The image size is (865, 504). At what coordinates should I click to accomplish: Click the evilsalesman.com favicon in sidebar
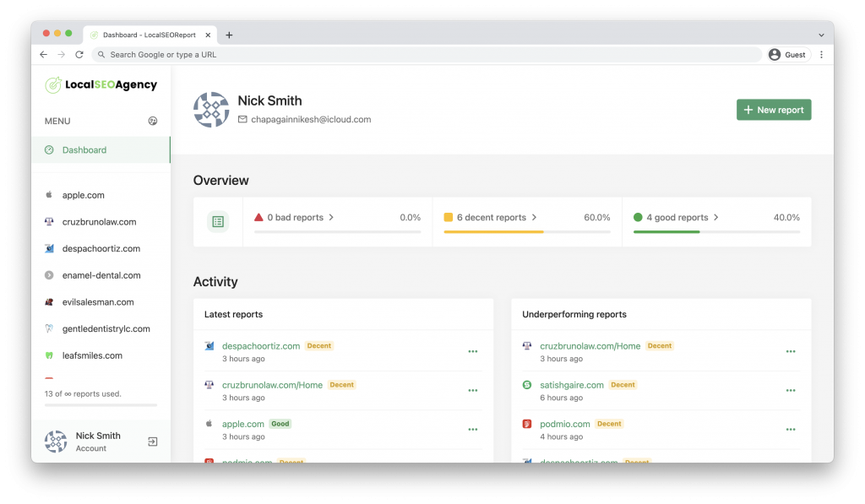(49, 301)
